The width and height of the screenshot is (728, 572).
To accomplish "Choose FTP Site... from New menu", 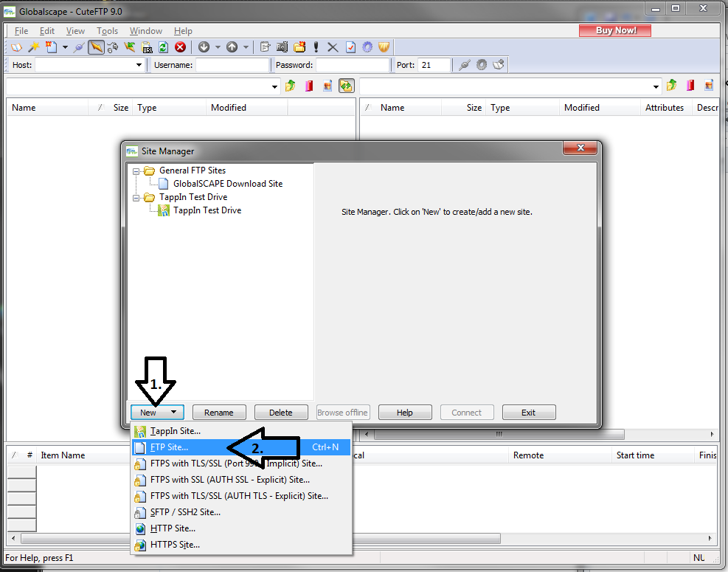I will [241, 447].
